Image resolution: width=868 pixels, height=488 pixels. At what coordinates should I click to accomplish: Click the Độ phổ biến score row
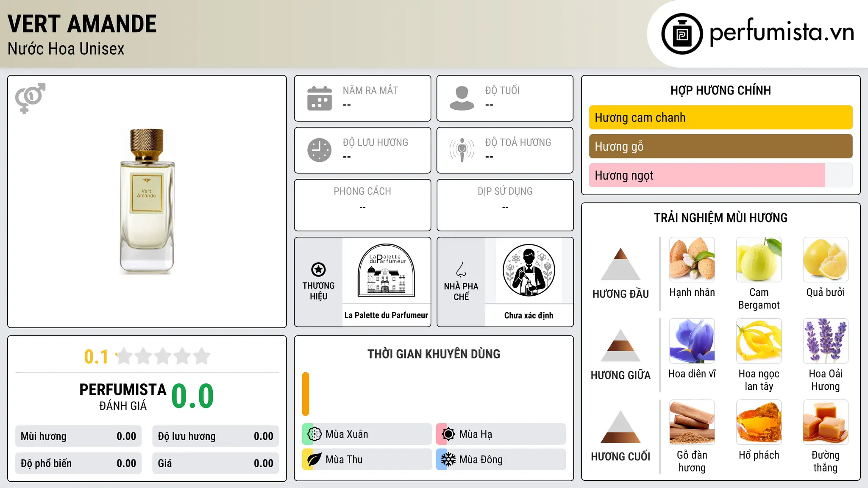point(78,463)
